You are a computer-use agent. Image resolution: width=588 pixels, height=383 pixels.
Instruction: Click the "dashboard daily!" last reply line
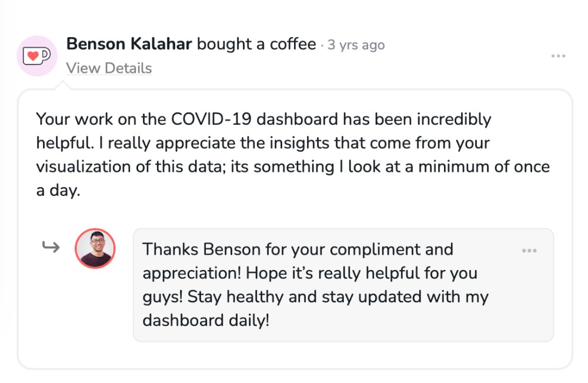[206, 321]
